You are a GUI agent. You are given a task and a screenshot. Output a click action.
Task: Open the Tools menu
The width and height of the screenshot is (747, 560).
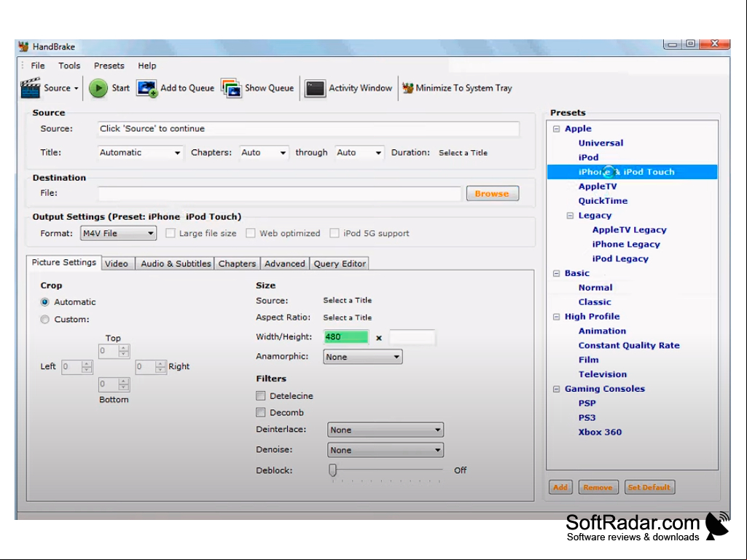[69, 66]
